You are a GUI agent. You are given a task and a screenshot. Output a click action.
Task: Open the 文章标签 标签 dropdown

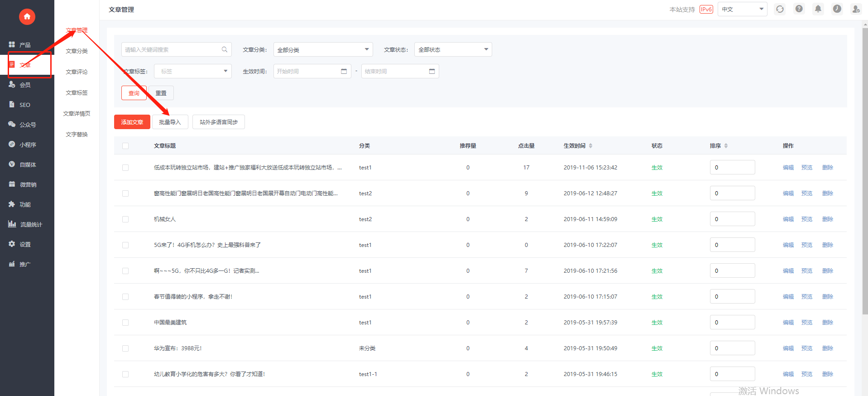192,71
